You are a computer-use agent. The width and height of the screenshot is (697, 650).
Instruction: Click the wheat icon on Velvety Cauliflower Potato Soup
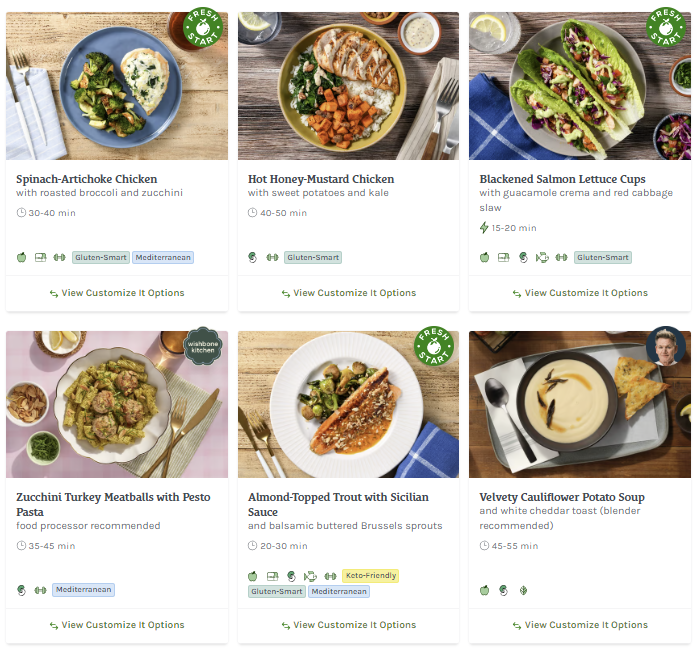[x=523, y=590]
